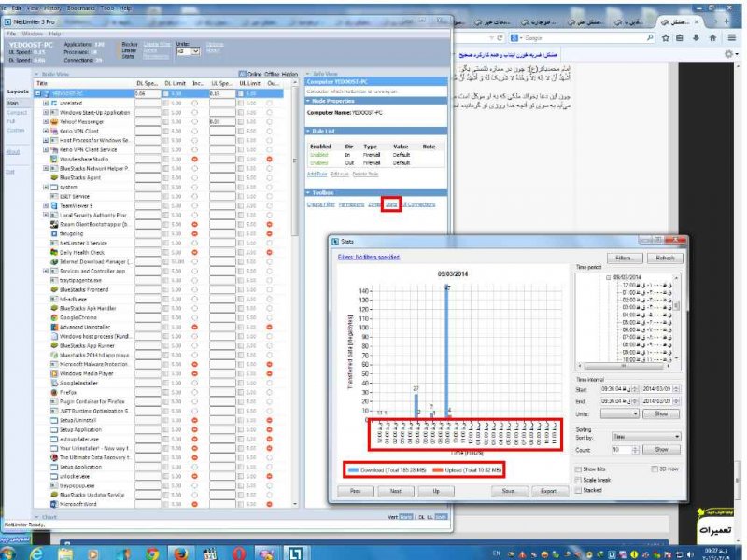Click the Microsoft Word row icon
747x560 pixels.
click(54, 504)
